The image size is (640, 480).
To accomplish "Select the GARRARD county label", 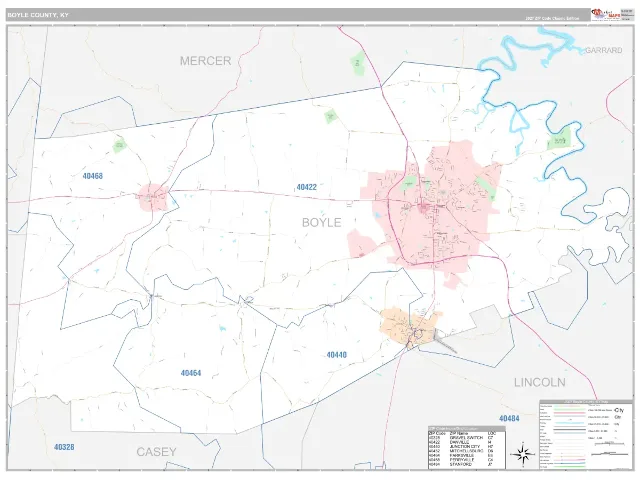I will 604,50.
